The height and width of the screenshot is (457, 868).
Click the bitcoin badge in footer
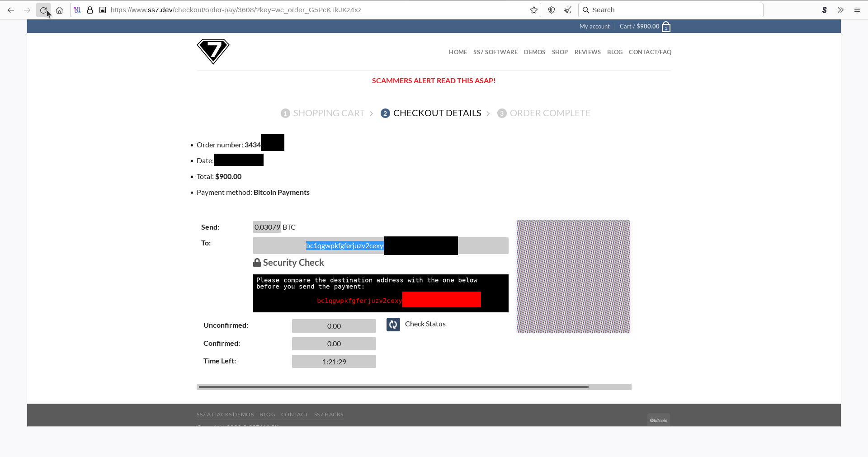[x=659, y=420]
